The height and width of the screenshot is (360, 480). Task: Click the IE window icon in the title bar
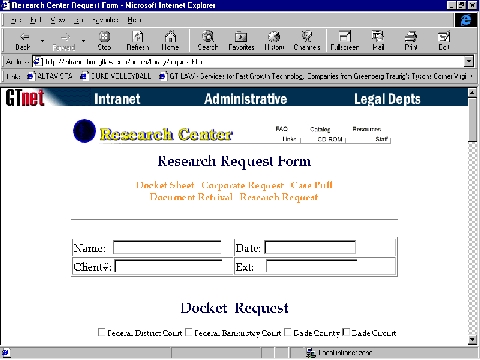pyautogui.click(x=6, y=5)
